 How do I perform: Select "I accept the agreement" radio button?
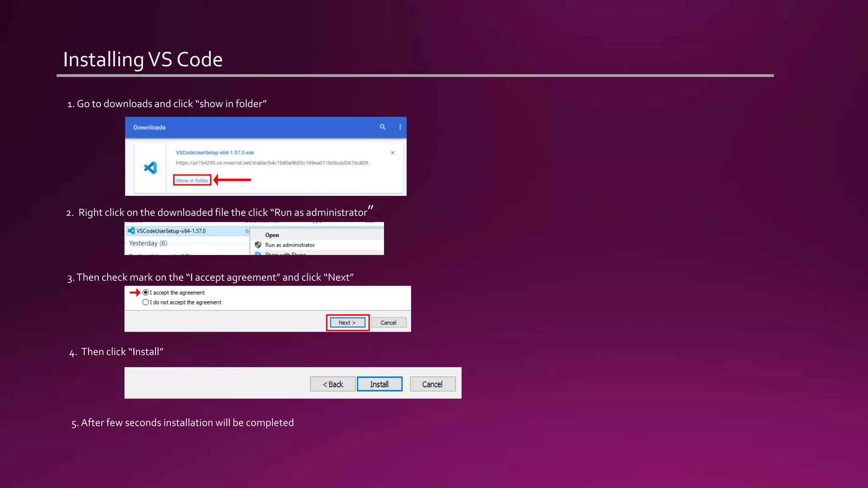click(x=146, y=293)
